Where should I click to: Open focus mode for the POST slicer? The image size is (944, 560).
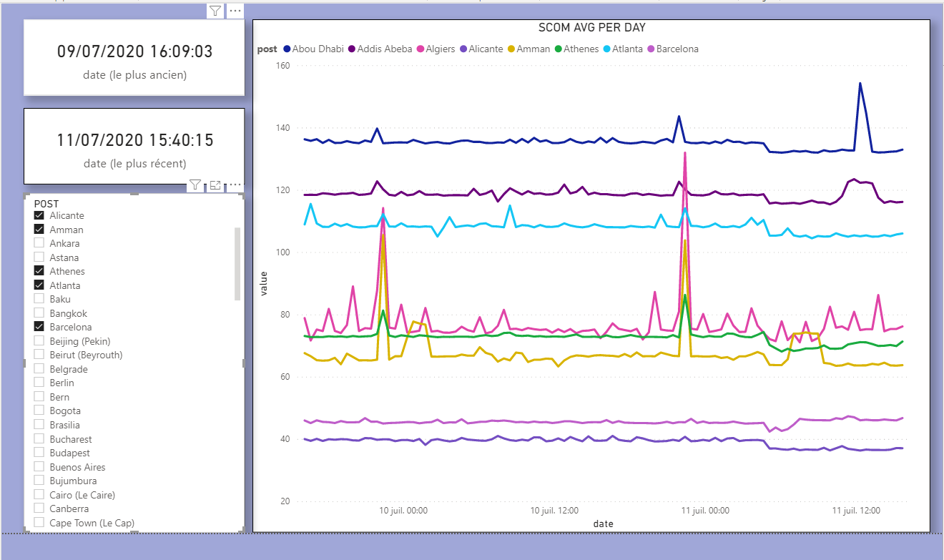(x=215, y=185)
